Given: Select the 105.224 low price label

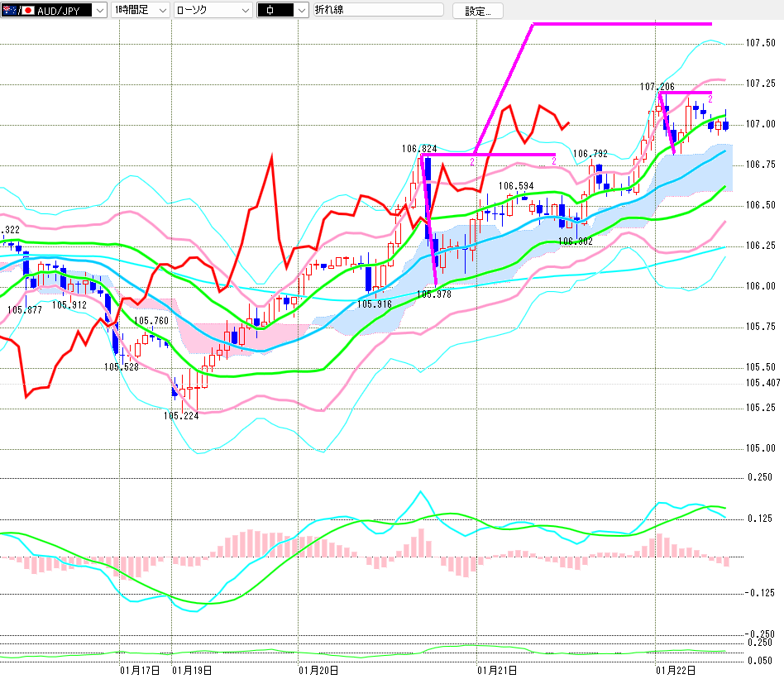Looking at the screenshot, I should pyautogui.click(x=180, y=416).
